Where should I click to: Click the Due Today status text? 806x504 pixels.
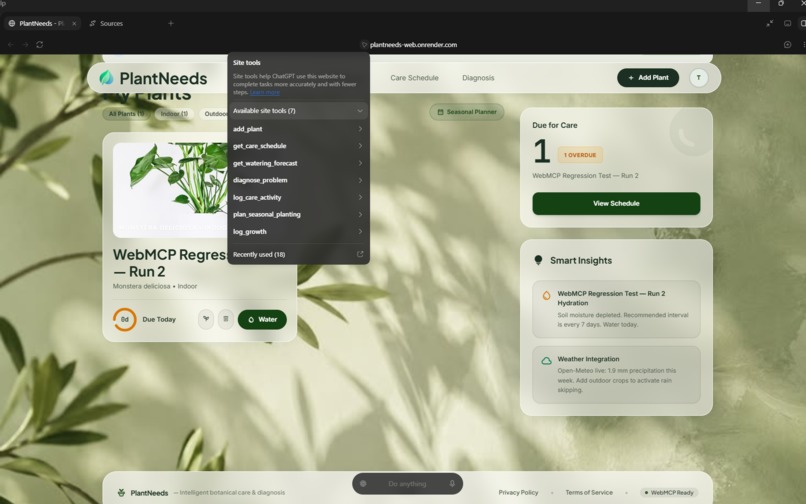point(159,319)
